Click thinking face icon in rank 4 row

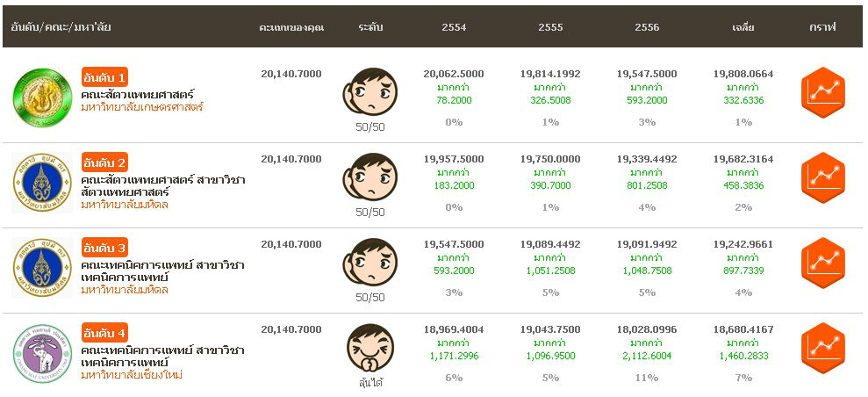tap(369, 348)
